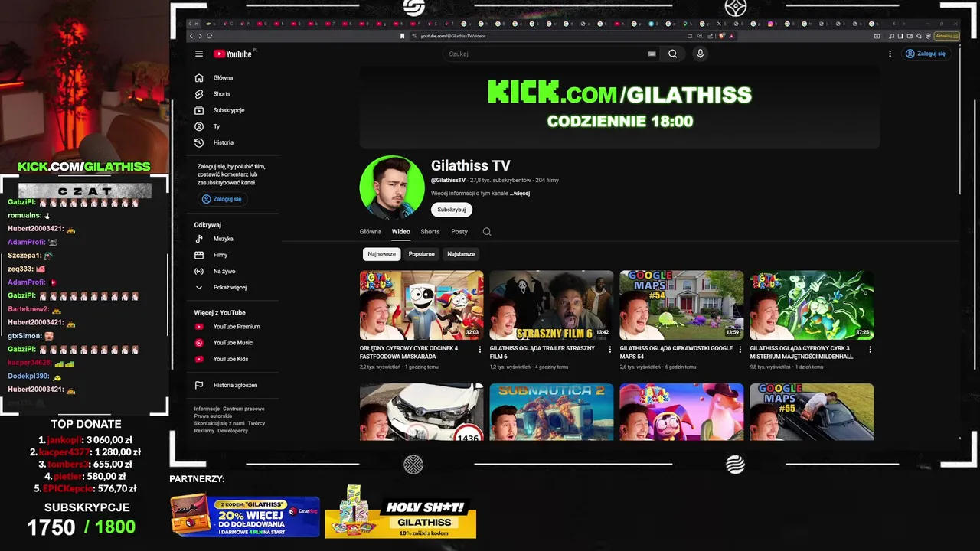Open the YouTube hamburger guide menu

pos(199,54)
